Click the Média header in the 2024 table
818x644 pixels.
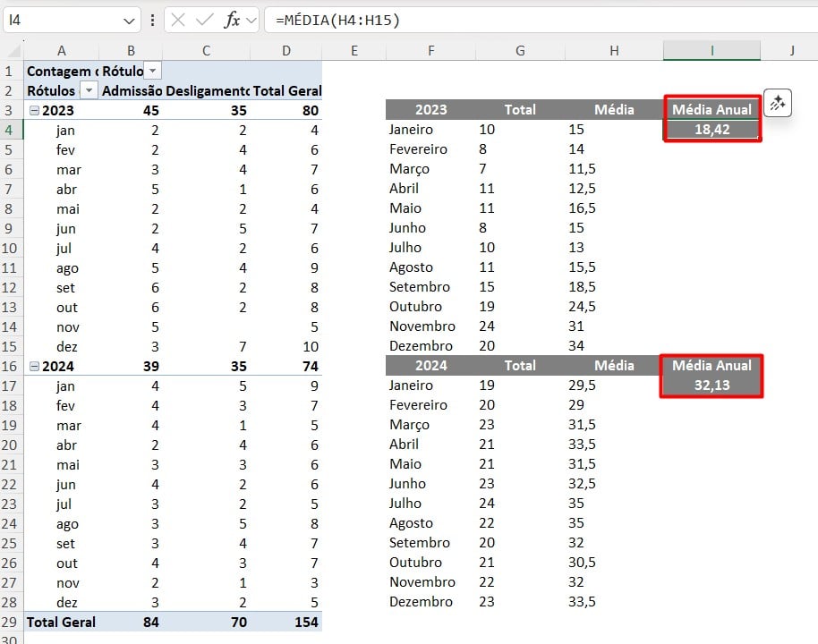[614, 366]
